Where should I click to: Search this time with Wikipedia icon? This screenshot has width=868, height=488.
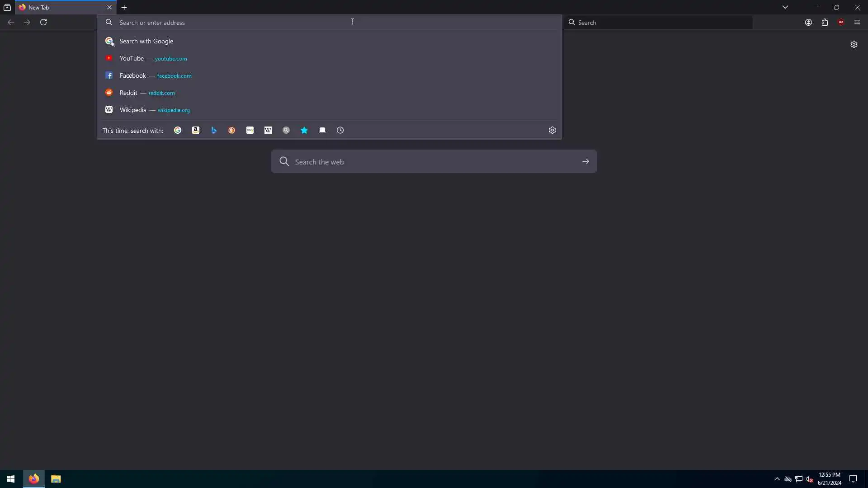pyautogui.click(x=268, y=130)
